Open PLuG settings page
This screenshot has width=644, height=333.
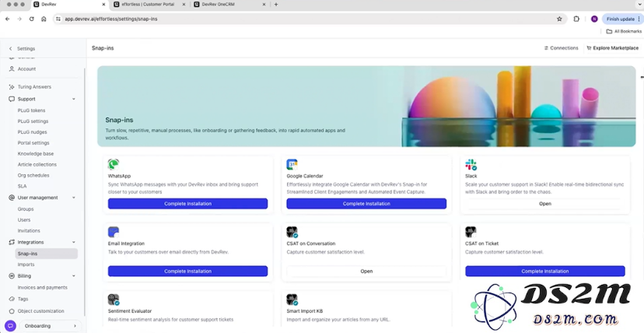coord(33,121)
